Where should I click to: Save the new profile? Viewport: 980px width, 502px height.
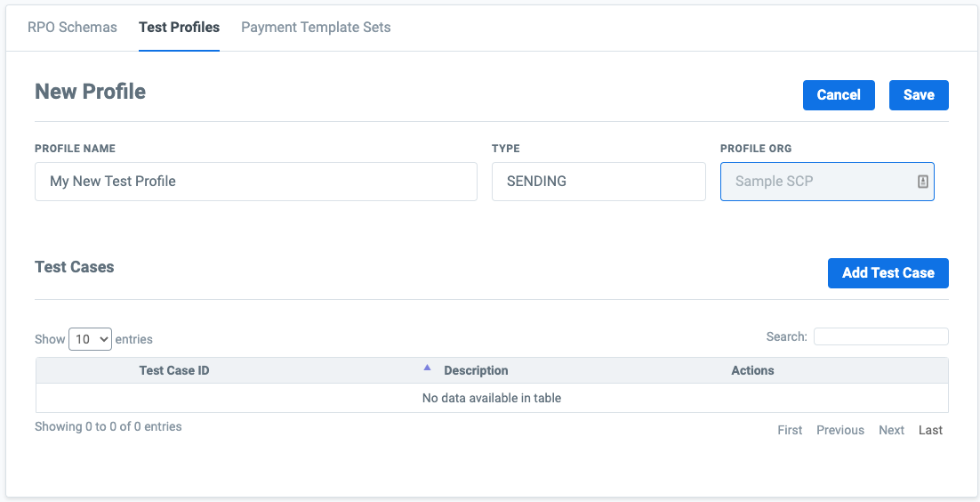click(x=919, y=95)
